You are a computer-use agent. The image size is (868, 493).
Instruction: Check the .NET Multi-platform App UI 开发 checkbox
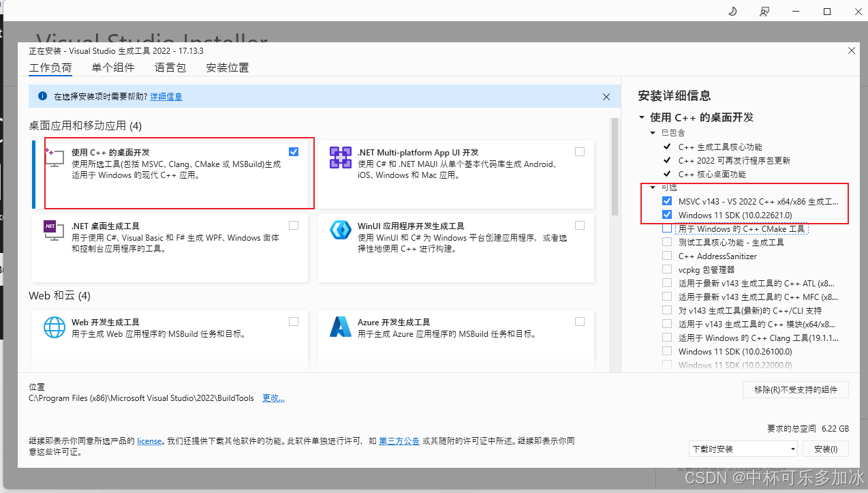coord(580,151)
